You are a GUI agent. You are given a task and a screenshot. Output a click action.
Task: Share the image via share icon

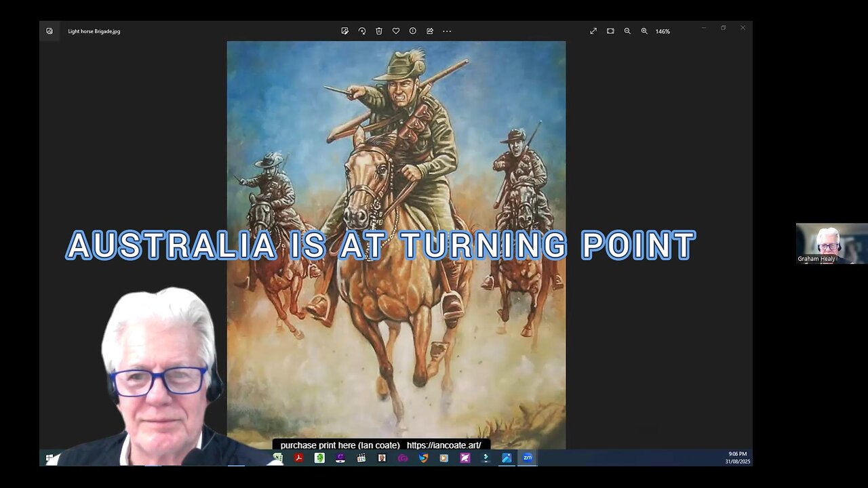[x=430, y=31]
